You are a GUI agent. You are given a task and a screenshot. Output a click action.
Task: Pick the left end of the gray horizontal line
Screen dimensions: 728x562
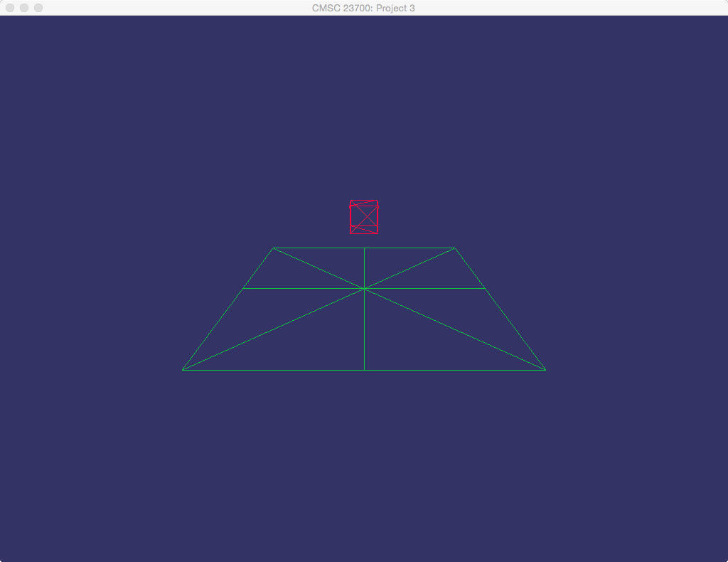tap(244, 288)
